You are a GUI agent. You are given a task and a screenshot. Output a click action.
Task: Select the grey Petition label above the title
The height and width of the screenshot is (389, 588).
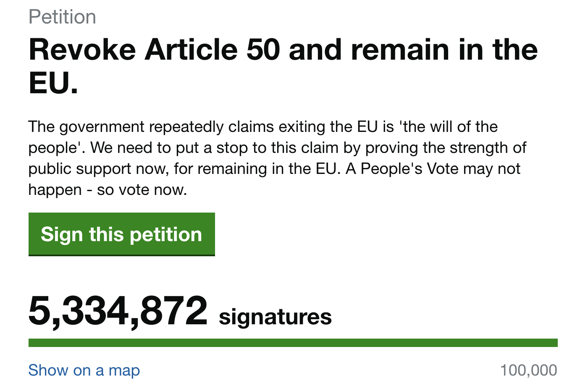click(62, 17)
